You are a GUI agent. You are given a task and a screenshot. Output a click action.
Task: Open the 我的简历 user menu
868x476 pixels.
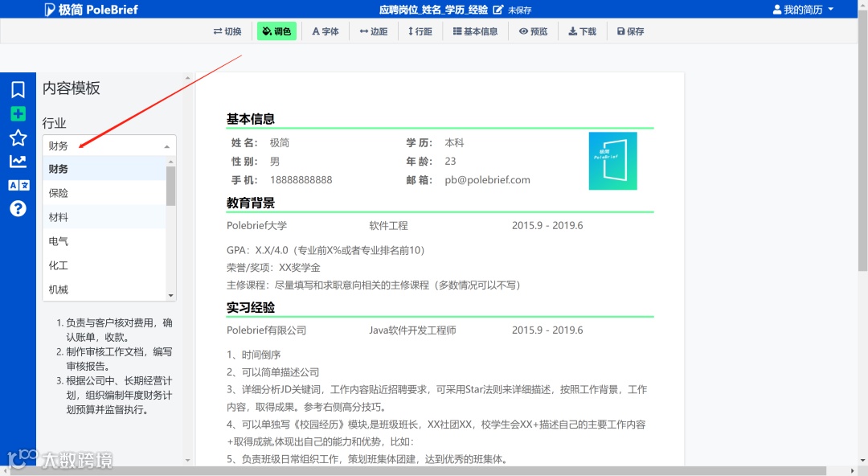pos(803,10)
